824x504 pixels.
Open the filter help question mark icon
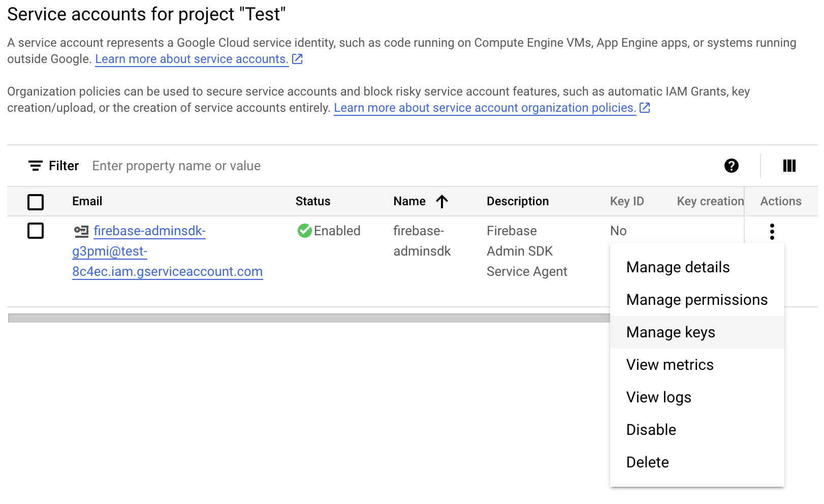point(731,166)
